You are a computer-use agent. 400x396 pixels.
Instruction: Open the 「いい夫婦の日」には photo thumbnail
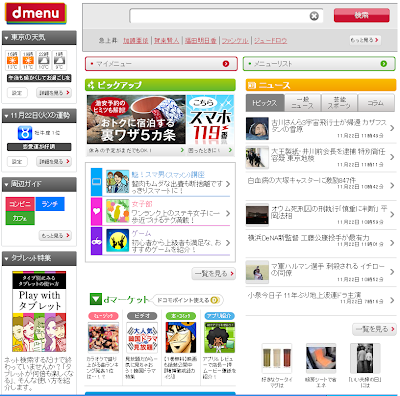coord(365,358)
